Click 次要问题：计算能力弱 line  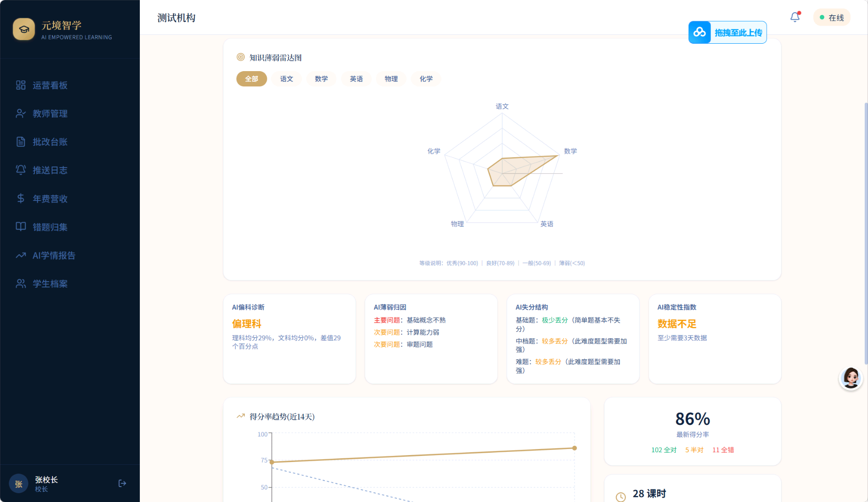pyautogui.click(x=406, y=332)
